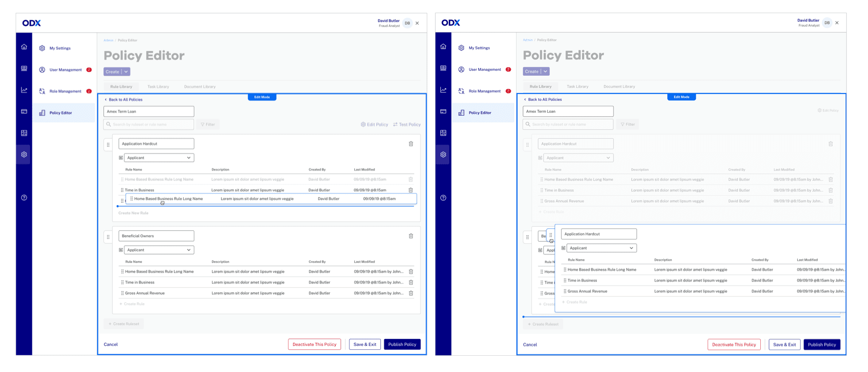Open the help question mark icon in left screen
This screenshot has height=372, width=868.
[24, 198]
